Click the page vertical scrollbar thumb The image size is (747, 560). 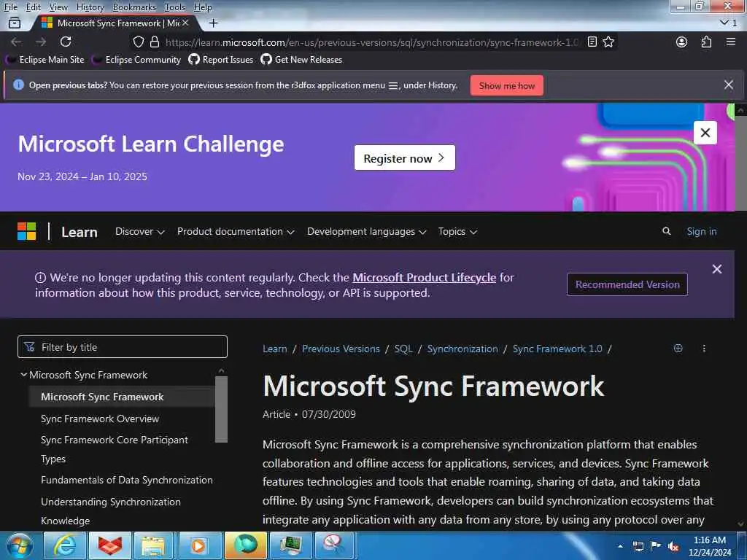pyautogui.click(x=740, y=162)
